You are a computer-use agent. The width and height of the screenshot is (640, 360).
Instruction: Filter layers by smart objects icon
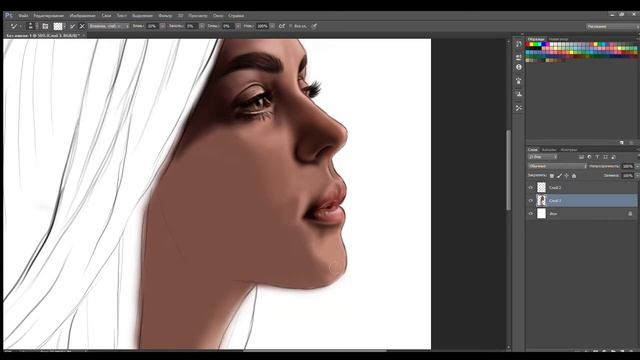click(x=613, y=157)
